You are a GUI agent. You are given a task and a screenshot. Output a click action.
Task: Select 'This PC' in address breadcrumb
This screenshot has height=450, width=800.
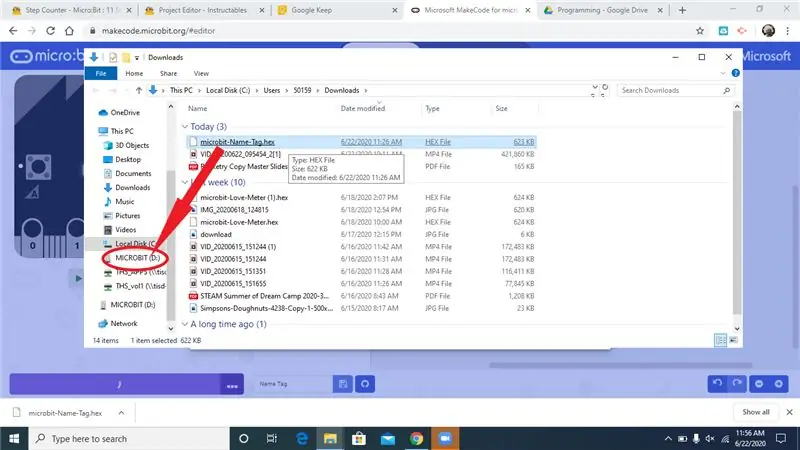tap(181, 90)
